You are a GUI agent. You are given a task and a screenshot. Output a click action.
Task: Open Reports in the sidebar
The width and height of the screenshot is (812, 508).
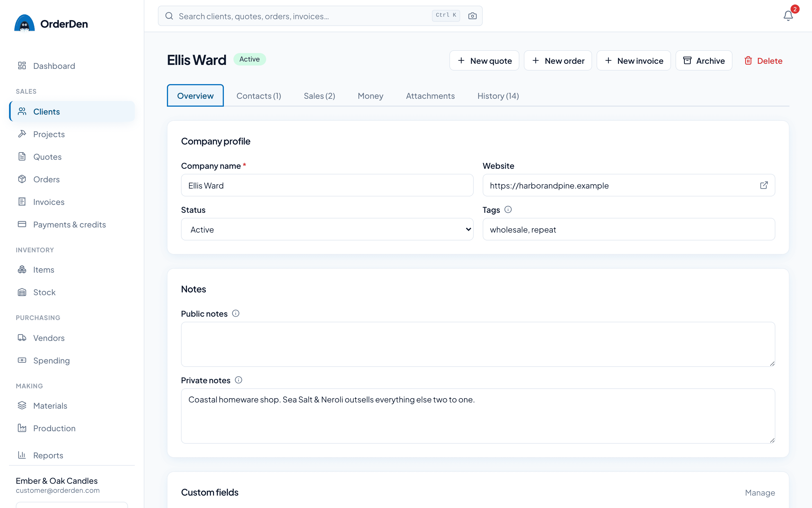pos(72,455)
